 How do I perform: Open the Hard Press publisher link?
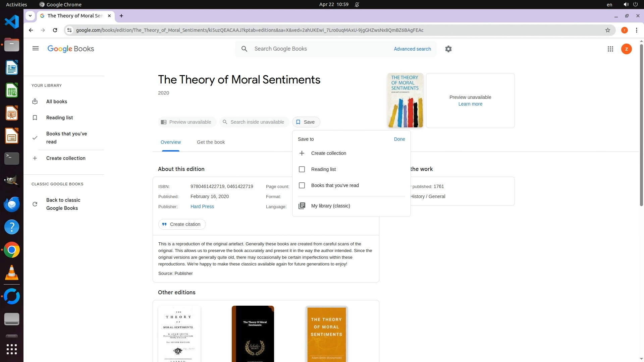(x=202, y=206)
